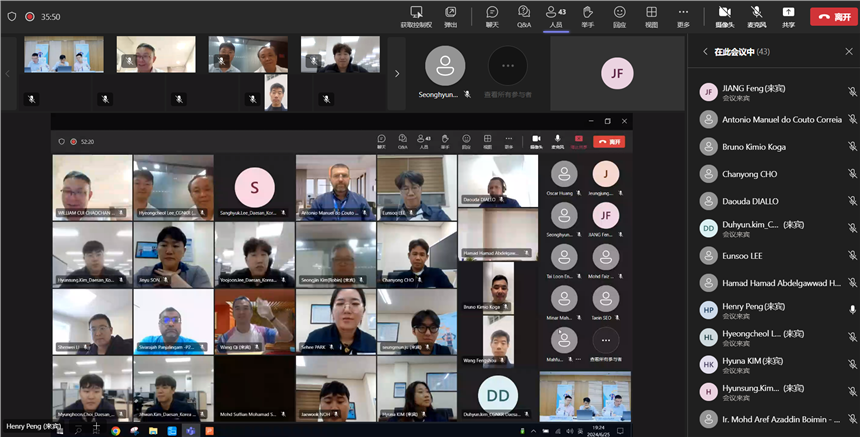Click the first three-person room video thumbnail
This screenshot has height=437, width=860.
[64, 54]
